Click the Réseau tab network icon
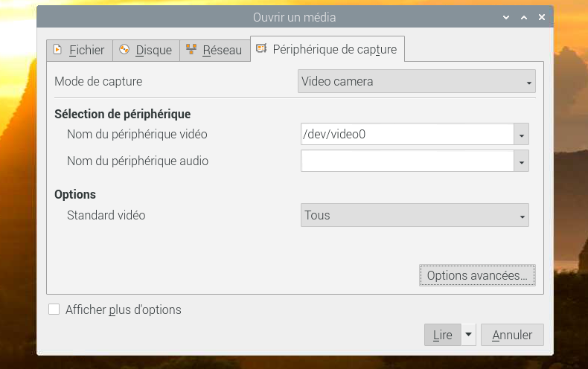Image resolution: width=588 pixels, height=369 pixels. [191, 49]
